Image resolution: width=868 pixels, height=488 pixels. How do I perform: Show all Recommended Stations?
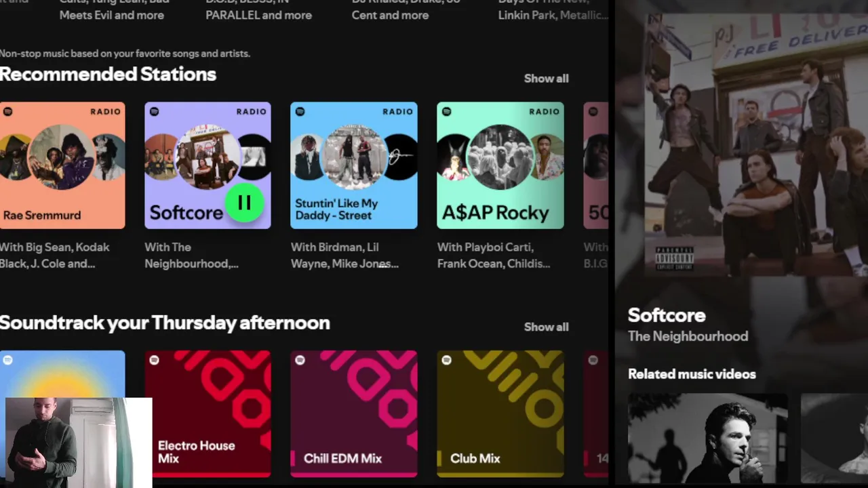pos(546,79)
